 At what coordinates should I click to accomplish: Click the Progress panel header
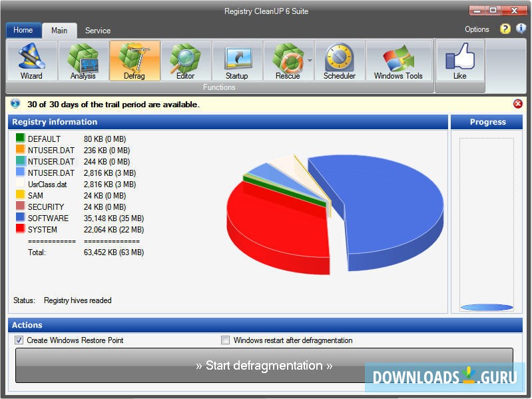[487, 122]
